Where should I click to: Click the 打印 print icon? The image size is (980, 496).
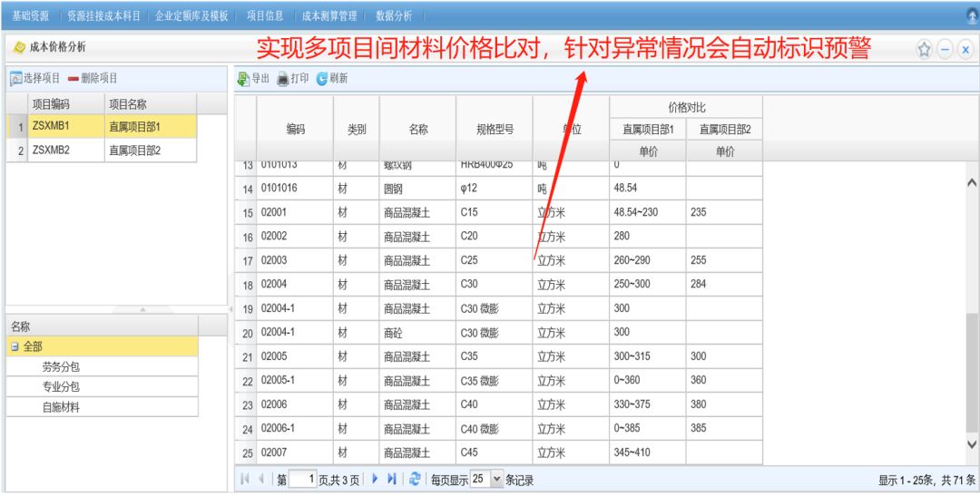click(283, 79)
